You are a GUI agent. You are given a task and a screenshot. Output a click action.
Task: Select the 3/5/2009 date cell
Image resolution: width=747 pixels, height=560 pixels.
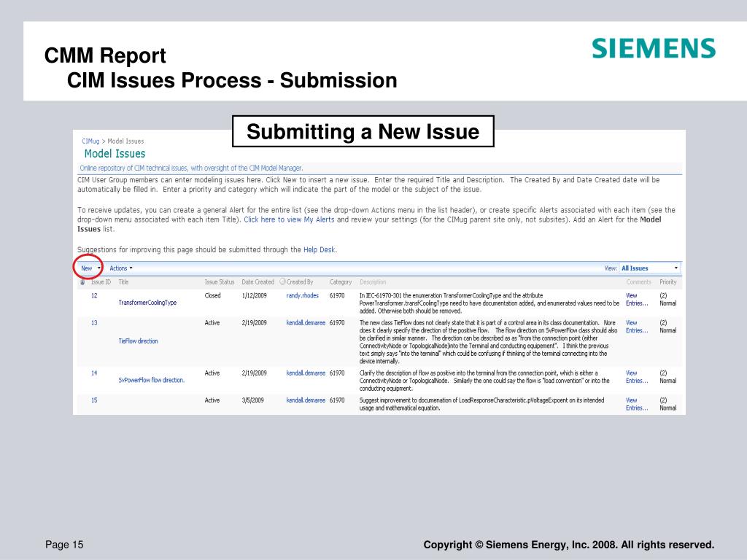coord(252,400)
